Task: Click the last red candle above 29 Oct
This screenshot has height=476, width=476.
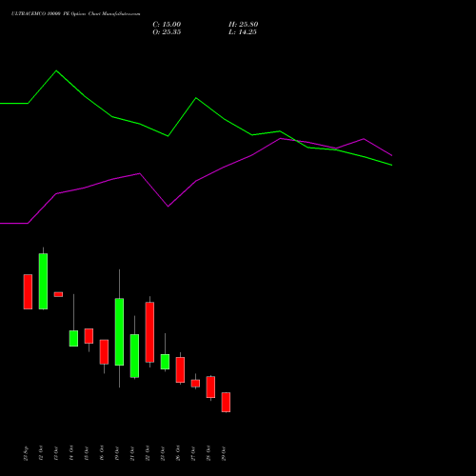Action: click(226, 402)
